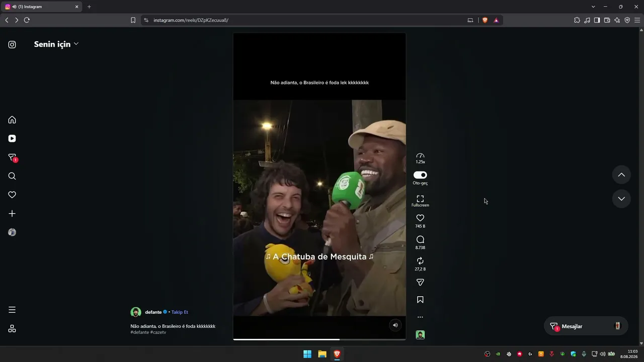
Task: Open File Explorer from the taskbar
Action: pyautogui.click(x=322, y=354)
